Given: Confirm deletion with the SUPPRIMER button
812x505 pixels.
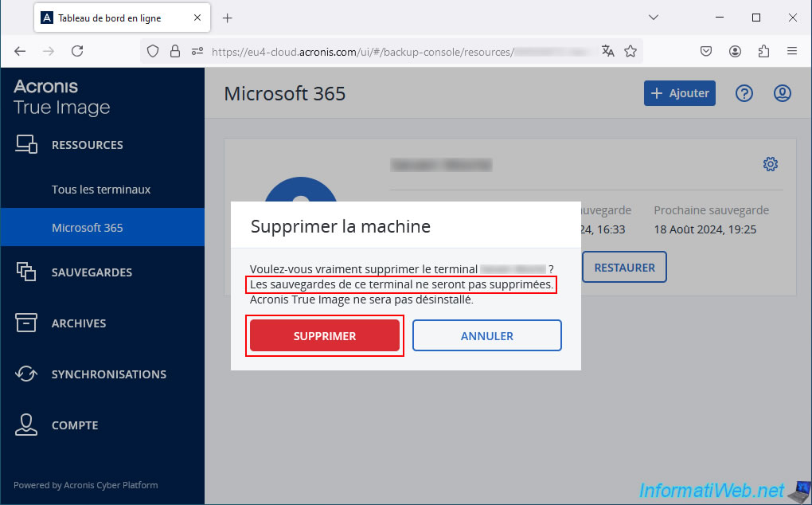Looking at the screenshot, I should tap(325, 335).
